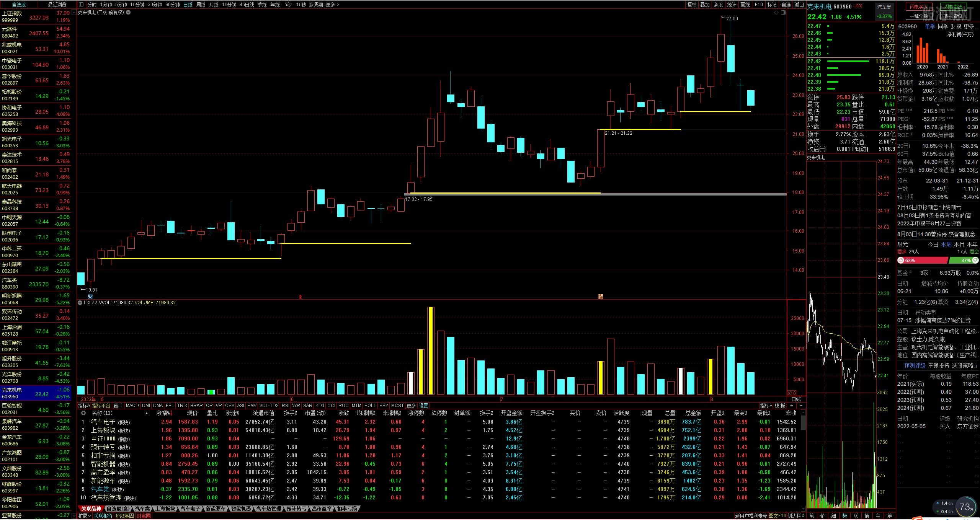Expand the 更多 period options

coord(332,5)
